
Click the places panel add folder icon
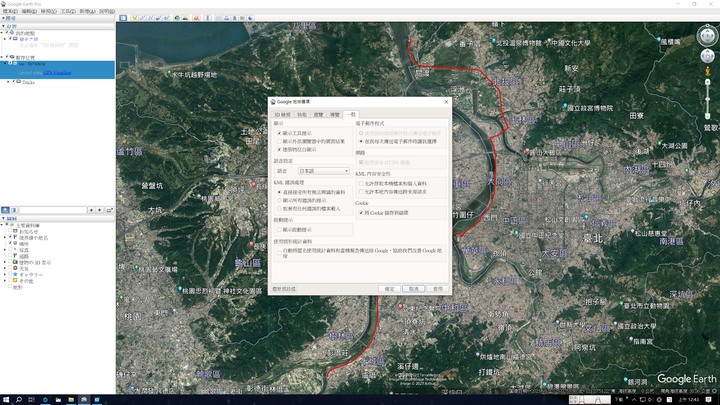point(109,210)
